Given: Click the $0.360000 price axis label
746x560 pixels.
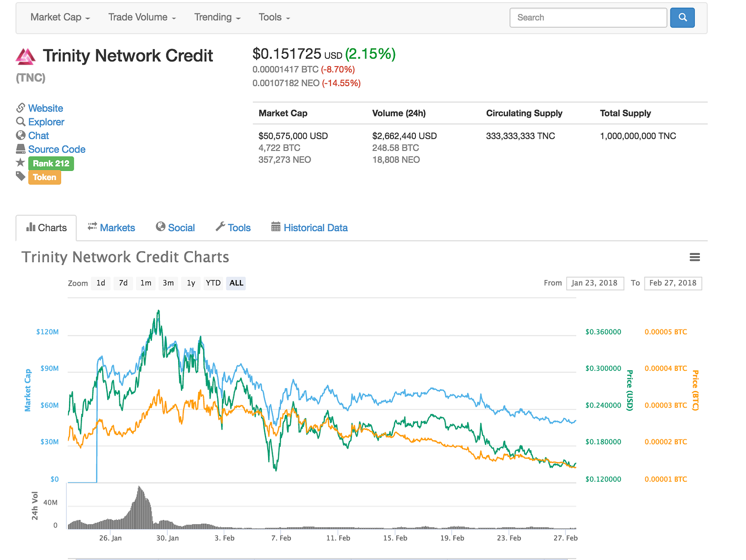Looking at the screenshot, I should 603,332.
